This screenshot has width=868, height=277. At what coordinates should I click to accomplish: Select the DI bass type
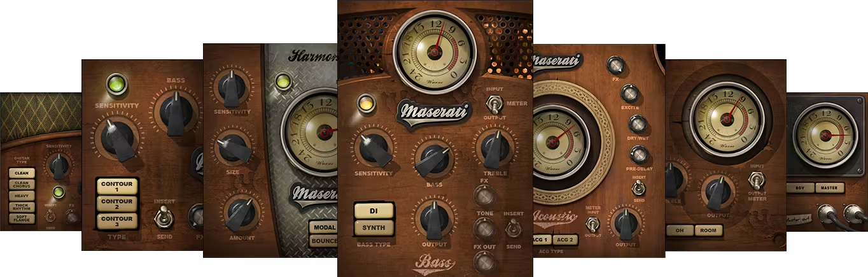(374, 211)
